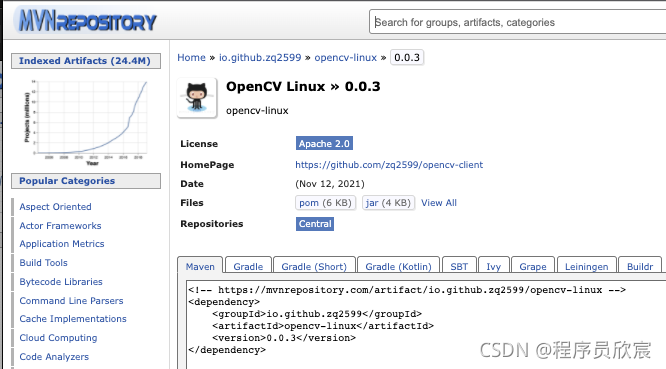Open the github.com/zq2599/opencv-client homepage link
666x369 pixels.
(x=389, y=165)
